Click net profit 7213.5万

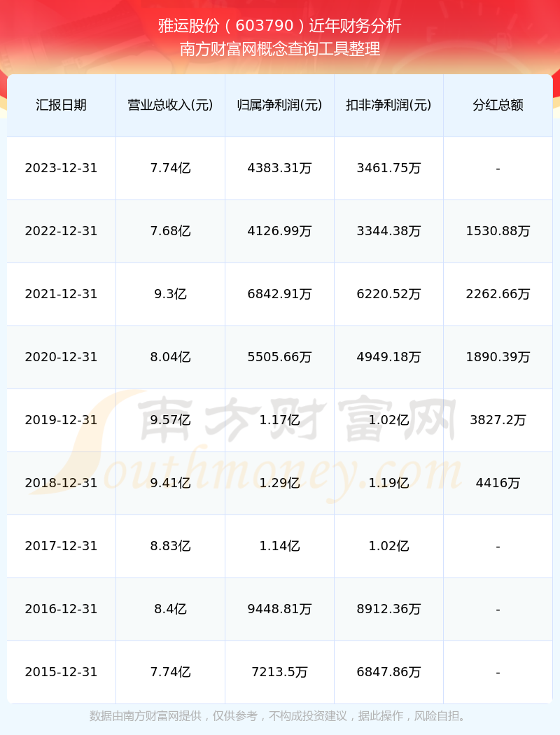280,672
